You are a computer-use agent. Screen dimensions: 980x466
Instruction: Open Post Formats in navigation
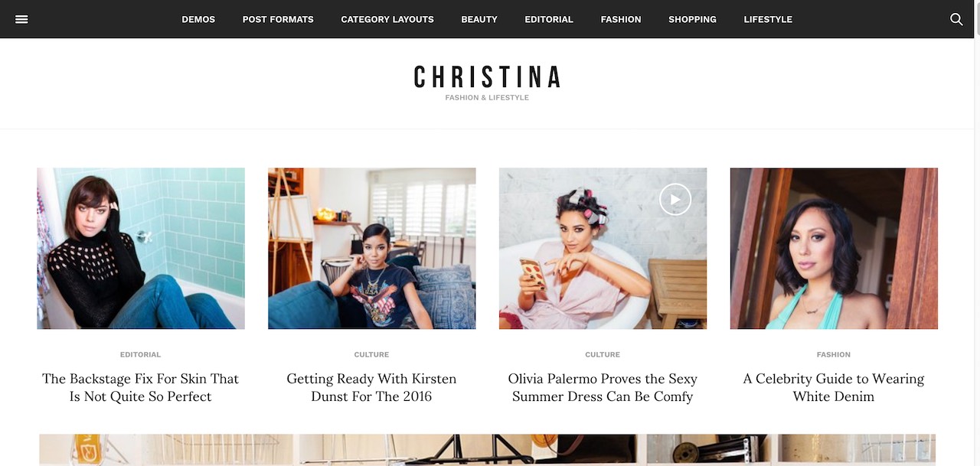278,19
